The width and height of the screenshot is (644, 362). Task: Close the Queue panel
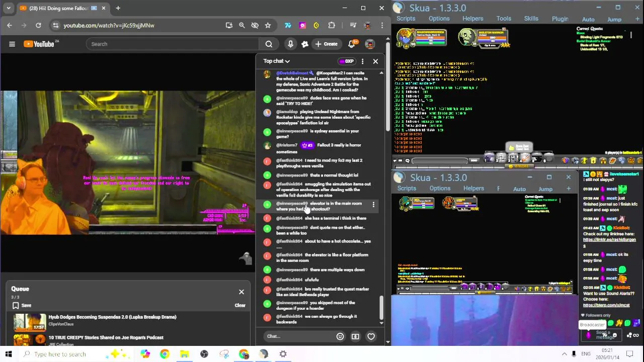coord(242,292)
